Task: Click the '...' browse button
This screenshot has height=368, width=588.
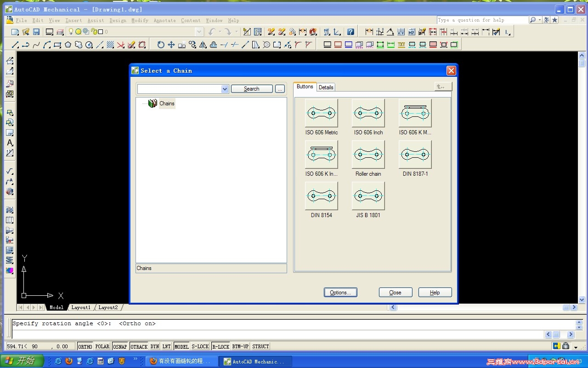Action: click(x=280, y=89)
